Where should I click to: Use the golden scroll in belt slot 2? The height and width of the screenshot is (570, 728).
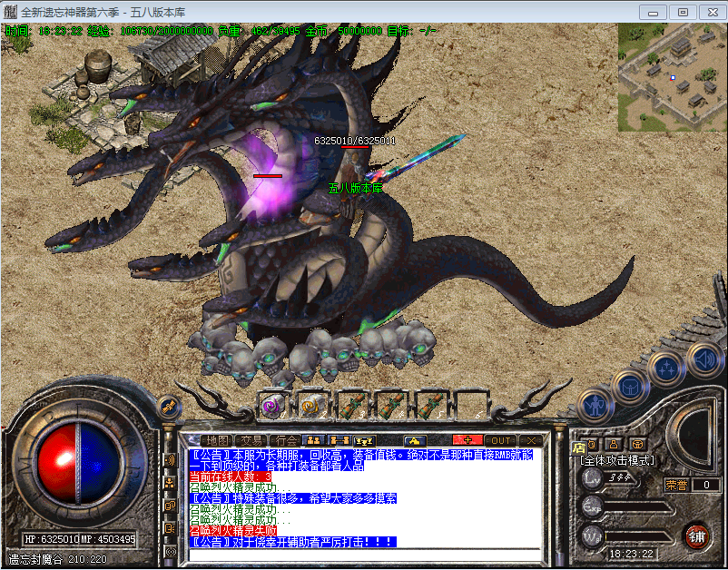[x=310, y=406]
